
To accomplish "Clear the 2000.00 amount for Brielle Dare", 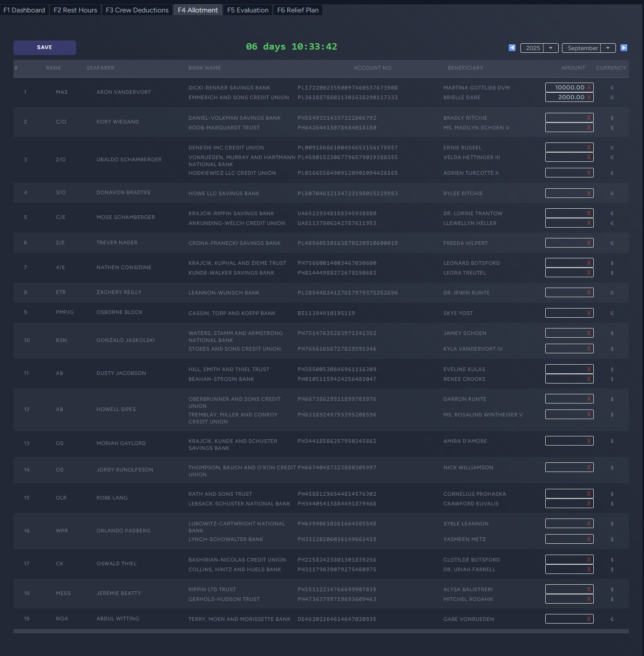I will click(x=588, y=97).
